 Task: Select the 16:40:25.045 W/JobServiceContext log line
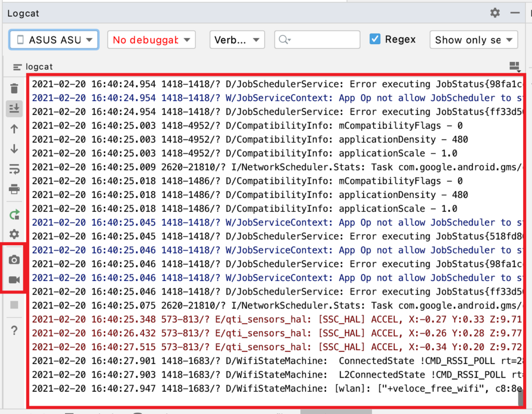tap(277, 223)
